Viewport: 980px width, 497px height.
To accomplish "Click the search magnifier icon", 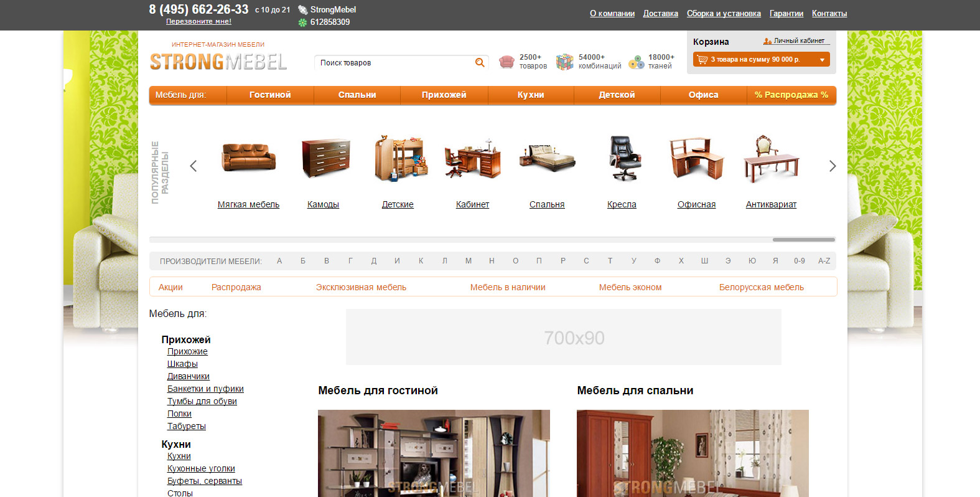I will coord(480,62).
